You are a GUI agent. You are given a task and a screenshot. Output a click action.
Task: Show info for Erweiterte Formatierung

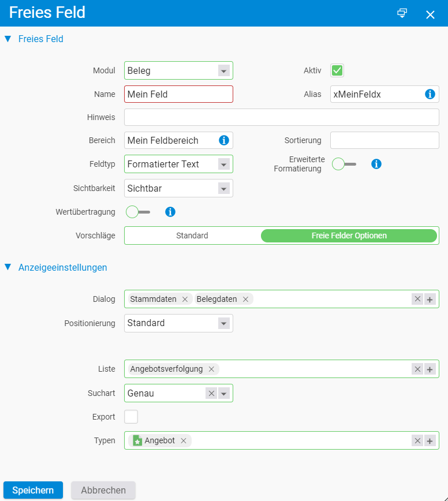[x=376, y=164]
